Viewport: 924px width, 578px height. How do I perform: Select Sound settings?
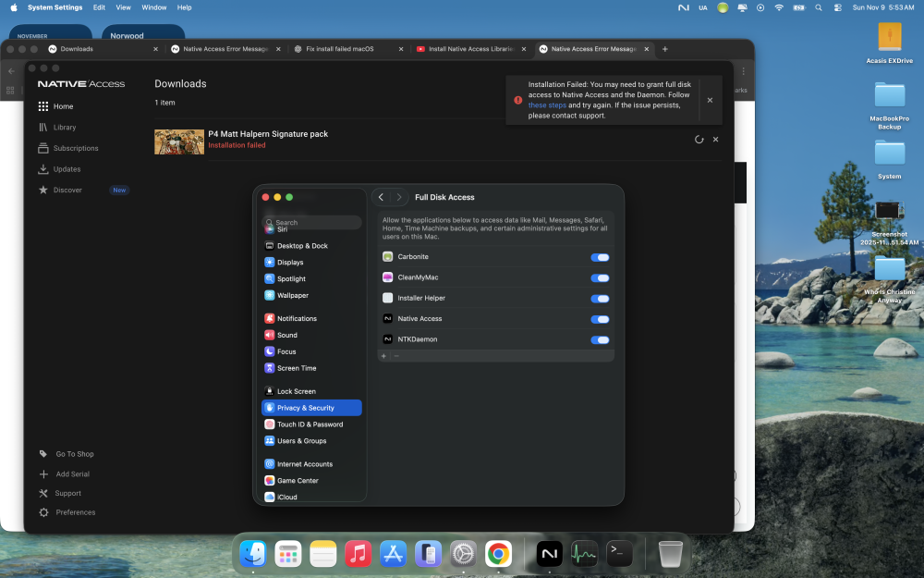[311, 335]
